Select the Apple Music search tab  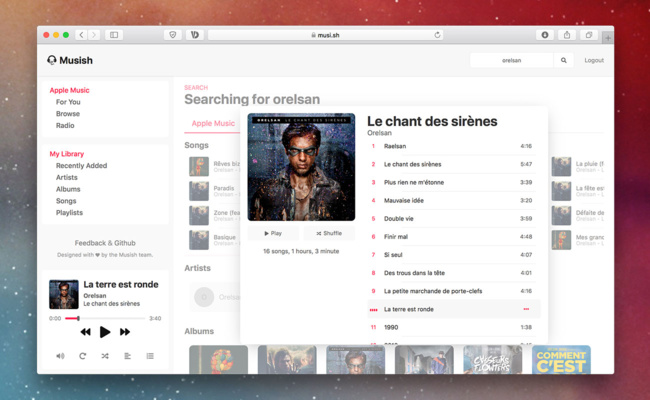point(213,124)
